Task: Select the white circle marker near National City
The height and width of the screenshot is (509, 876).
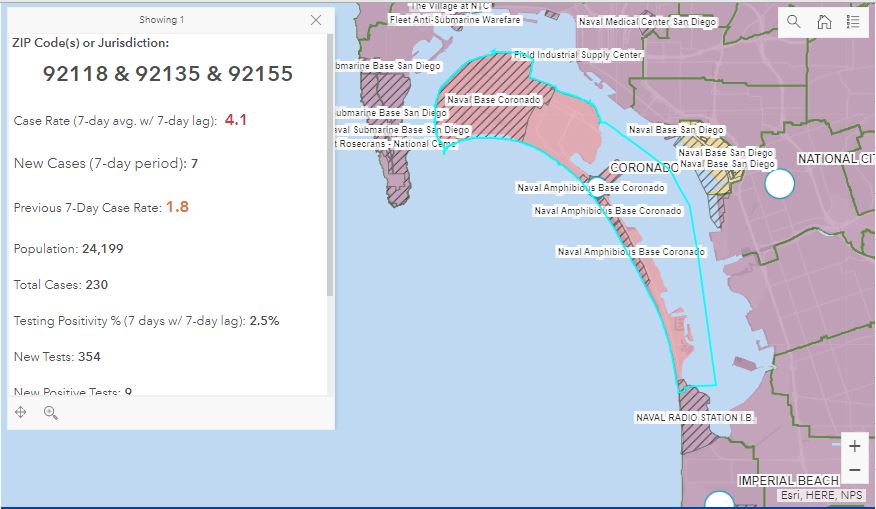Action: 779,184
